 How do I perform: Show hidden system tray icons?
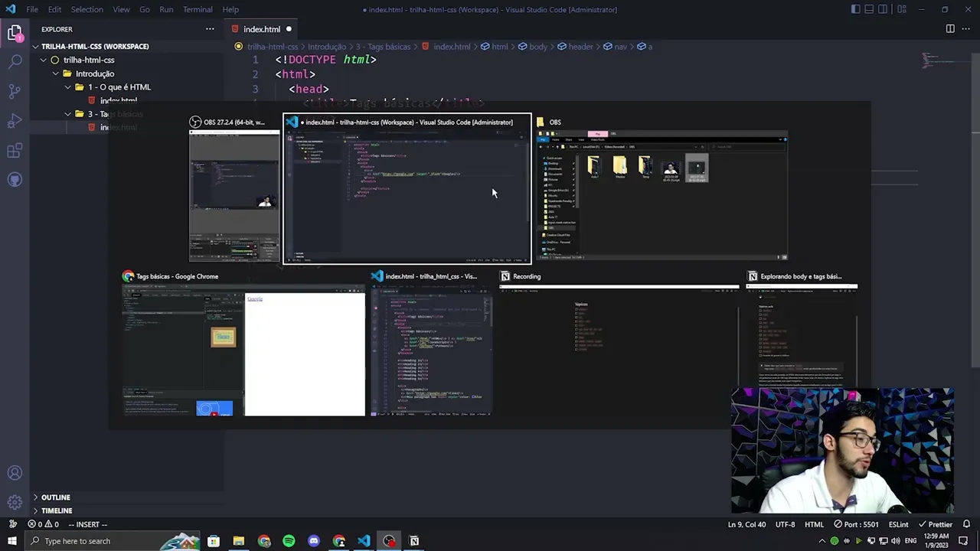[x=822, y=541]
